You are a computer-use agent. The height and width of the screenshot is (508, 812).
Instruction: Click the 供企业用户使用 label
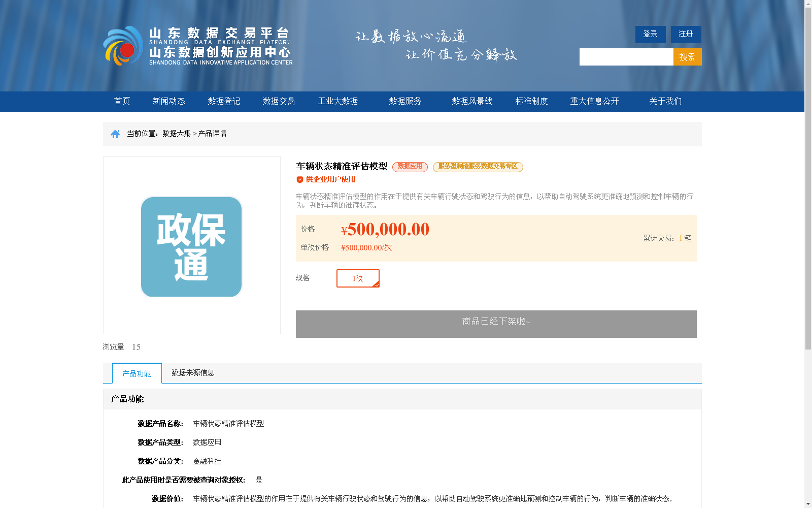click(330, 179)
